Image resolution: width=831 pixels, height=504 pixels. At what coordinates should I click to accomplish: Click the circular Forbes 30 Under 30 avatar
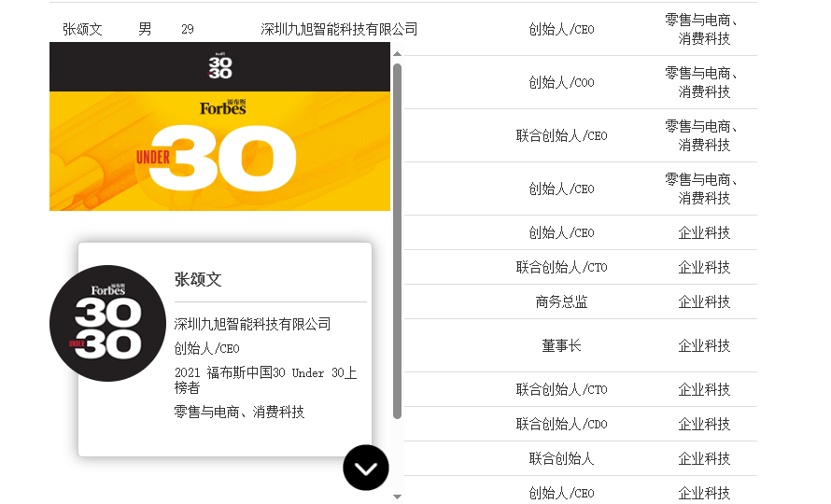coord(107,323)
